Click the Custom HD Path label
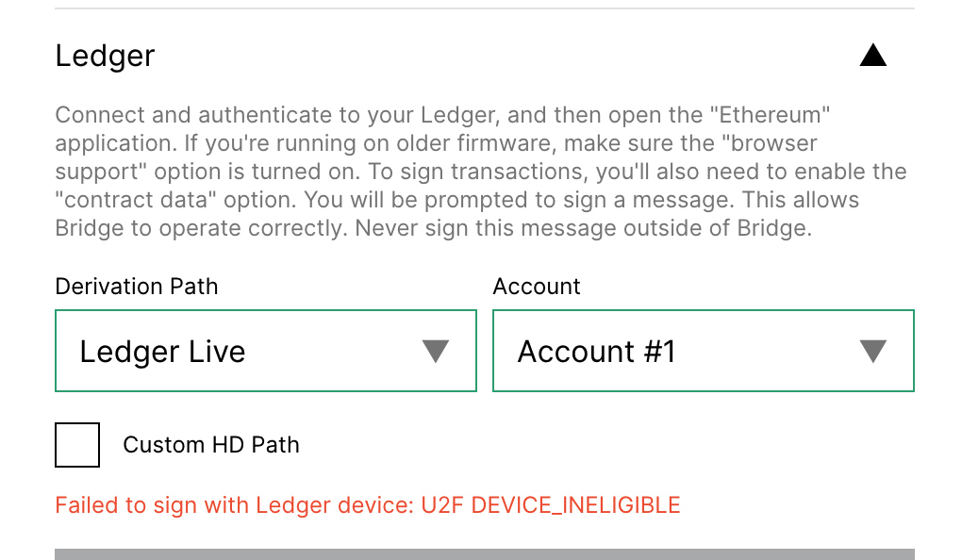The width and height of the screenshot is (962, 560). click(x=210, y=444)
